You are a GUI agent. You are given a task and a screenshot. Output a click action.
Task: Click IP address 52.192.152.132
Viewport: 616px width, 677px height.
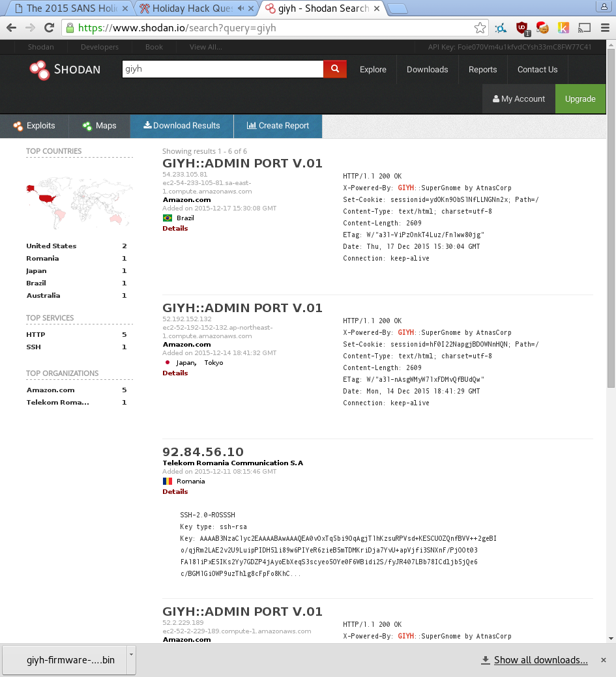187,319
